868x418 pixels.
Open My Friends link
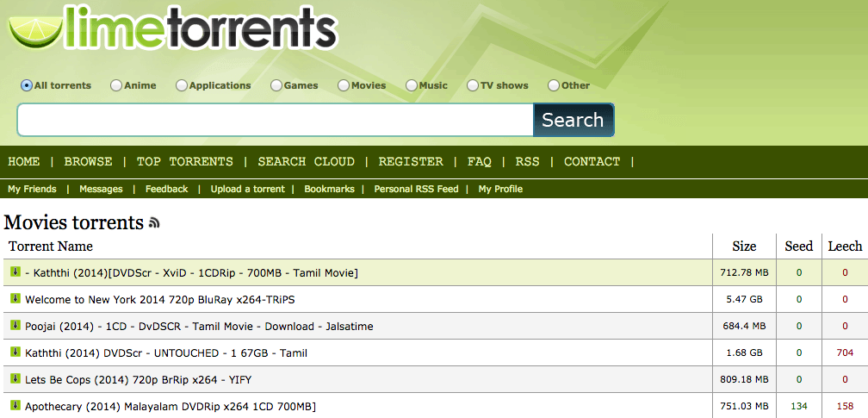32,189
